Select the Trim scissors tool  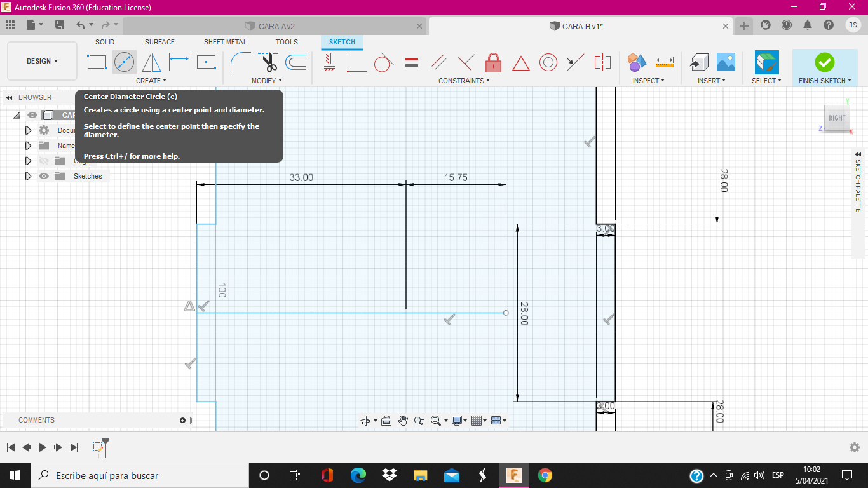(269, 62)
